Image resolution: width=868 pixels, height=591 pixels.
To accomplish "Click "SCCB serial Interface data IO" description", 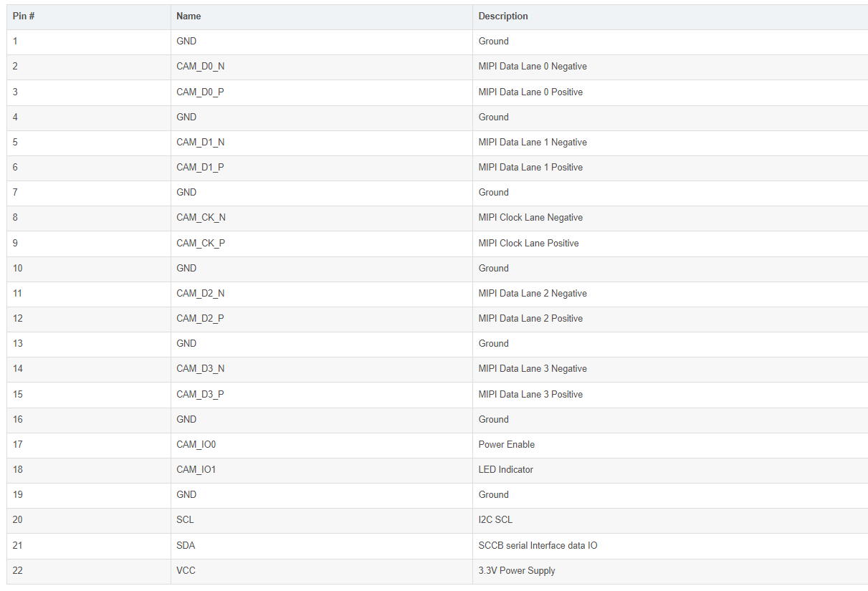I will [538, 545].
